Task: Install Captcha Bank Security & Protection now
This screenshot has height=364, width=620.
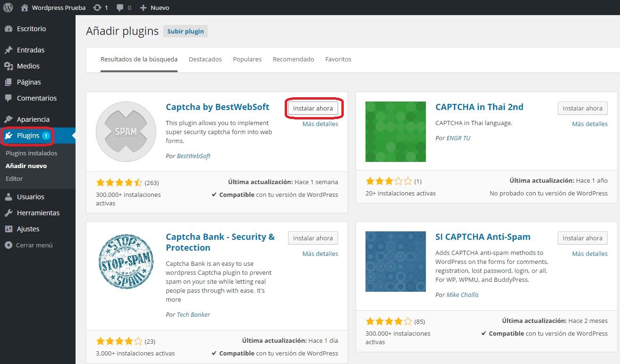Action: [313, 238]
